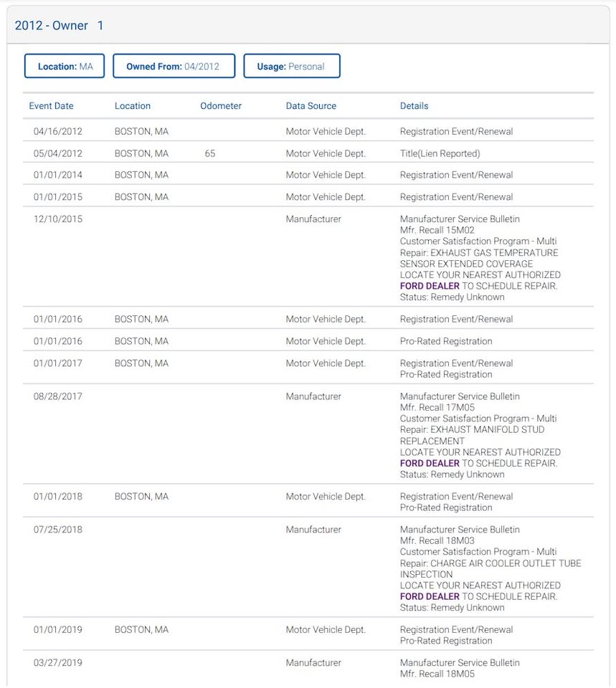
Task: Click the 04/16/2012 event date
Action: (58, 132)
